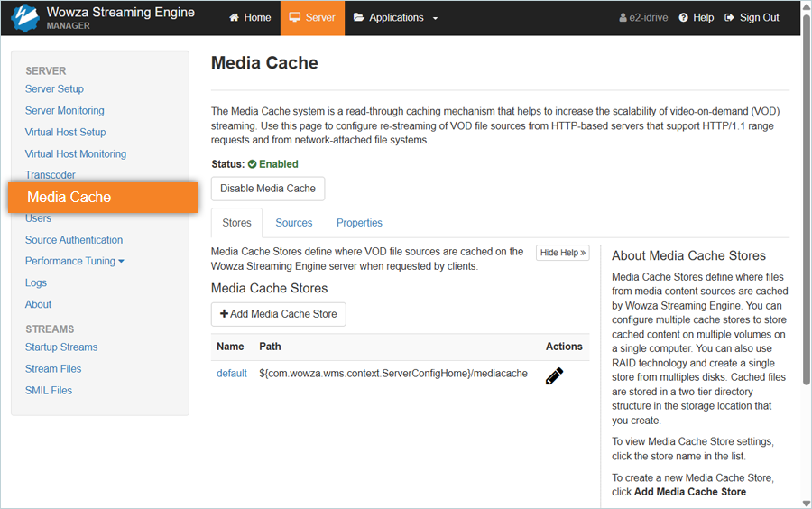Image resolution: width=812 pixels, height=509 pixels.
Task: Select Media Cache in the sidebar
Action: pos(103,198)
